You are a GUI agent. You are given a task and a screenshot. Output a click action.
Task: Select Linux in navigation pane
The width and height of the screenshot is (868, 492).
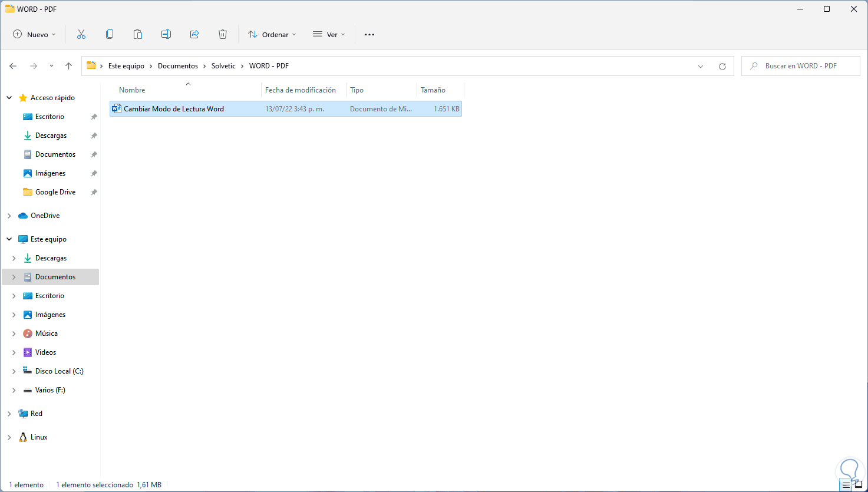click(x=39, y=437)
